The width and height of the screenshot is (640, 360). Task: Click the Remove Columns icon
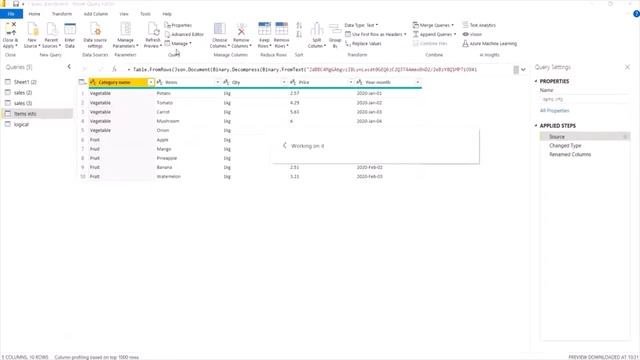241,30
